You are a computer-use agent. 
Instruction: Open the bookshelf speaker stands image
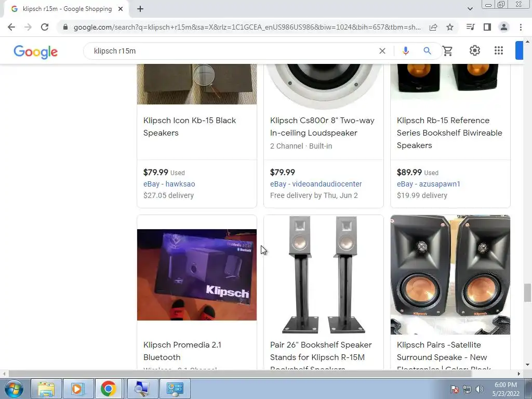click(323, 274)
